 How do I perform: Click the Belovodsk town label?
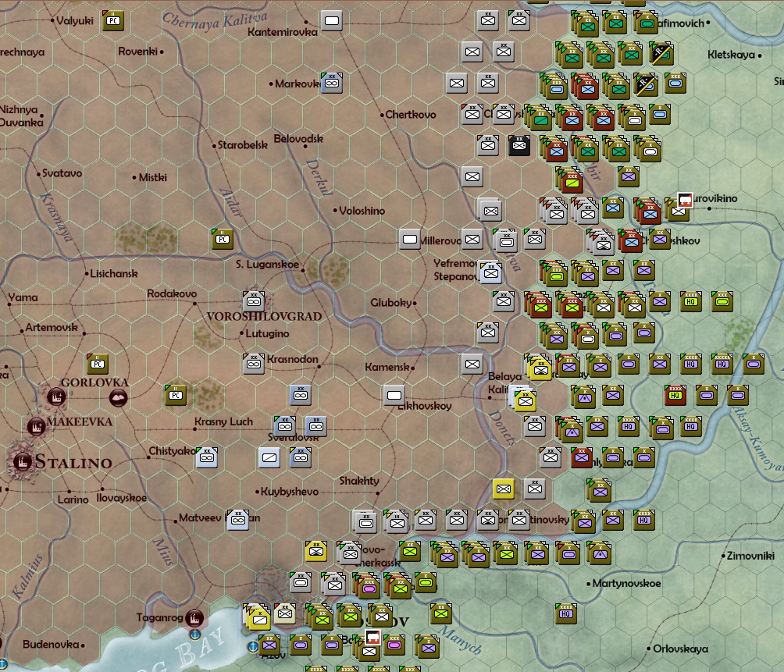coord(298,138)
